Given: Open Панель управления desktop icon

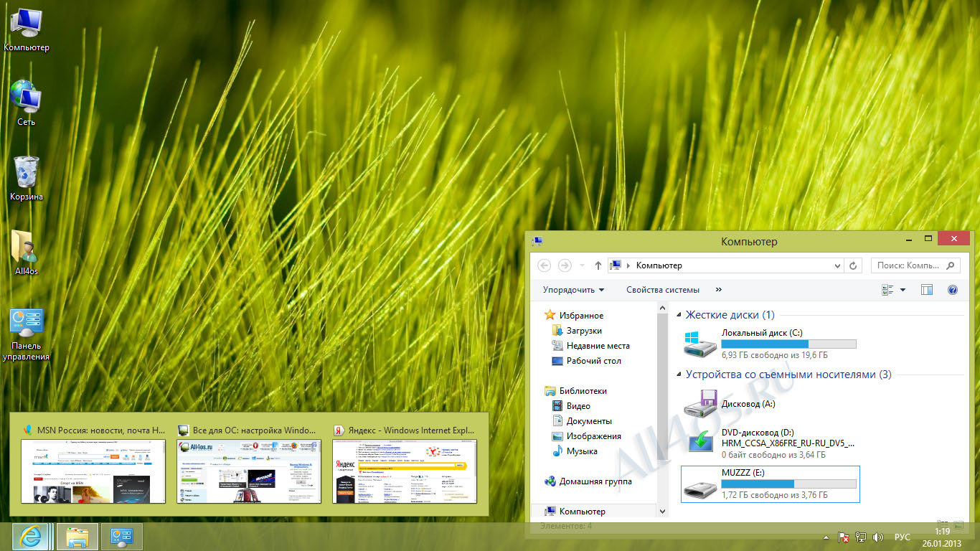Looking at the screenshot, I should [x=27, y=335].
